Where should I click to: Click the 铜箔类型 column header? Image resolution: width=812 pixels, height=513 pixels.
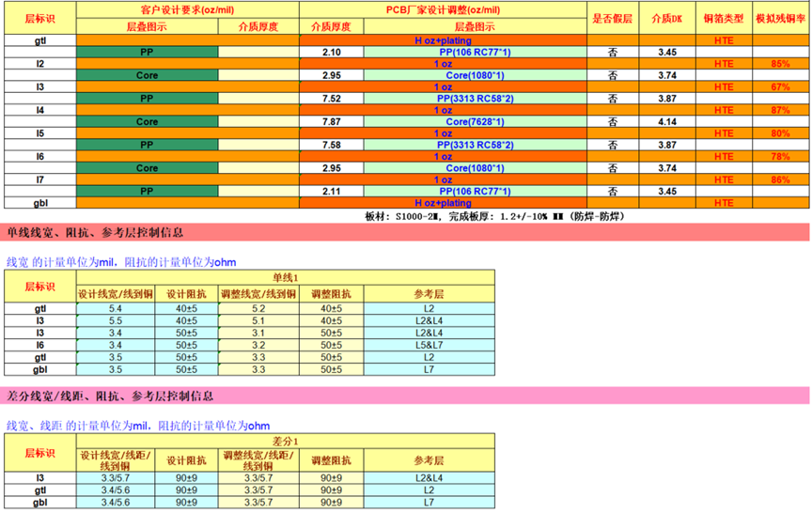[x=723, y=18]
